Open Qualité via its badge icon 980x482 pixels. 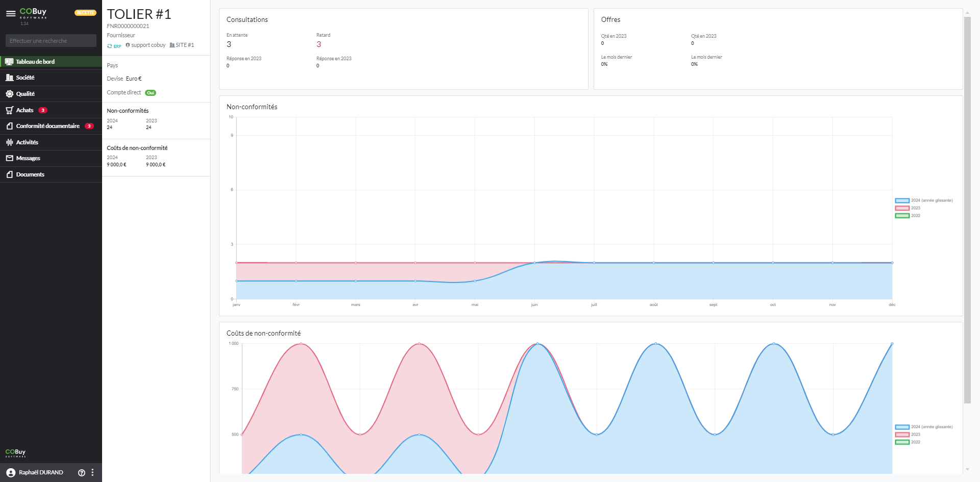tap(9, 94)
